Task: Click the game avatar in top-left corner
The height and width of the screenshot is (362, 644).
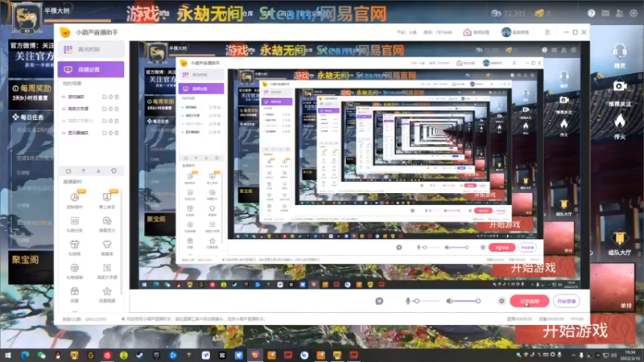Action: [x=27, y=18]
